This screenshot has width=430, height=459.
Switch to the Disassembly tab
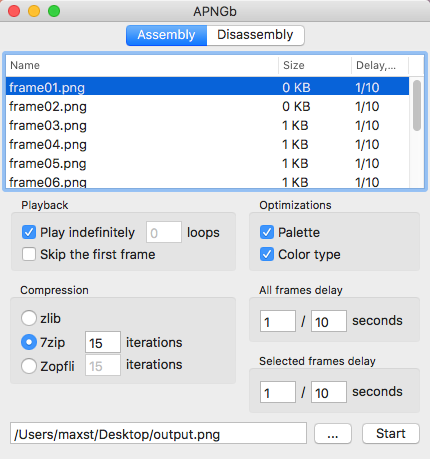coord(255,35)
